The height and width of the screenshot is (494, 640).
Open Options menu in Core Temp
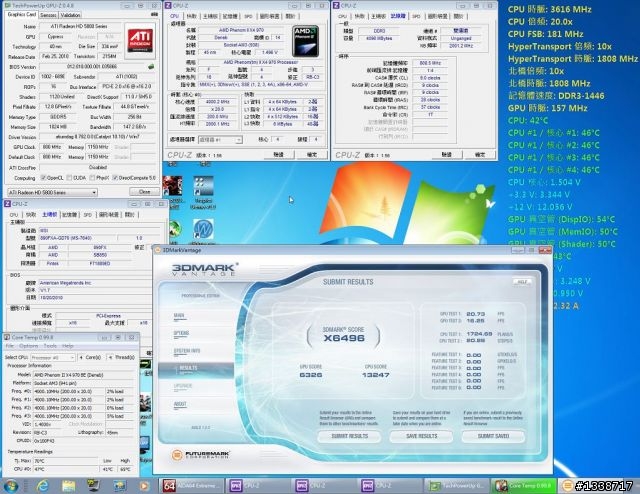29,346
